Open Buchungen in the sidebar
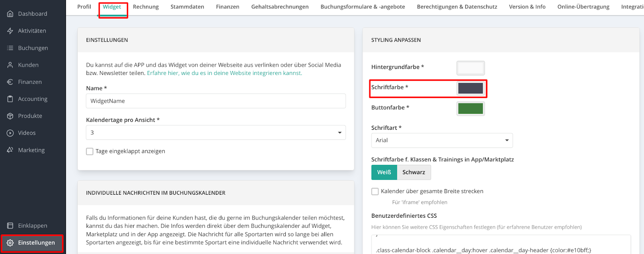 pos(33,48)
